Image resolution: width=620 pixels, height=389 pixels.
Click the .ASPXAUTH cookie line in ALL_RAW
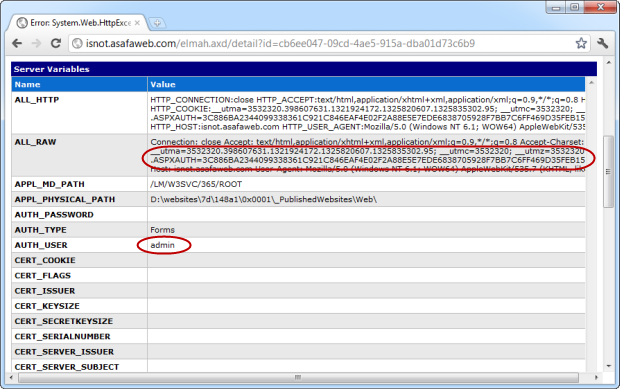pyautogui.click(x=367, y=160)
